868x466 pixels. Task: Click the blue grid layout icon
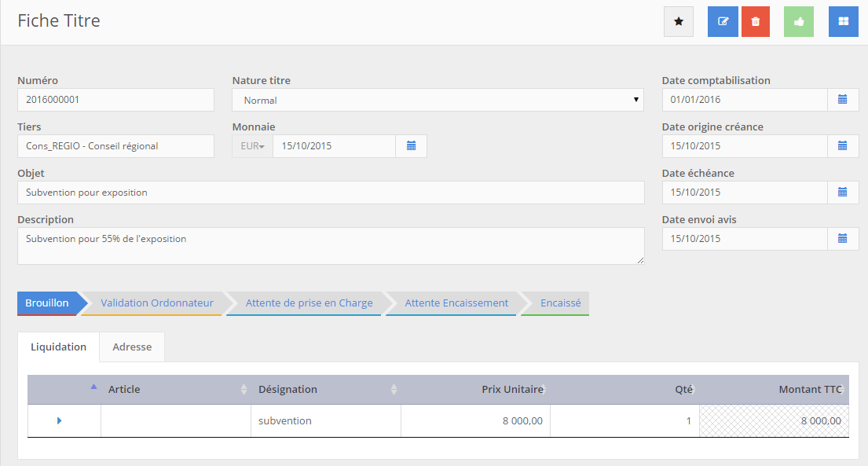point(843,22)
